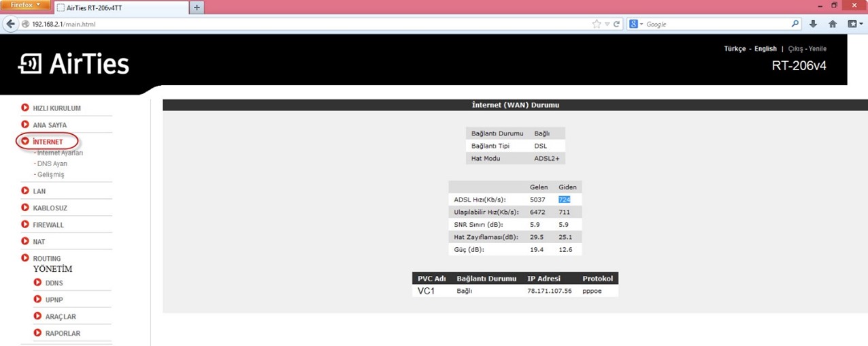Open ANA SAYFA menu
Image resolution: width=868 pixels, height=346 pixels.
[x=50, y=125]
